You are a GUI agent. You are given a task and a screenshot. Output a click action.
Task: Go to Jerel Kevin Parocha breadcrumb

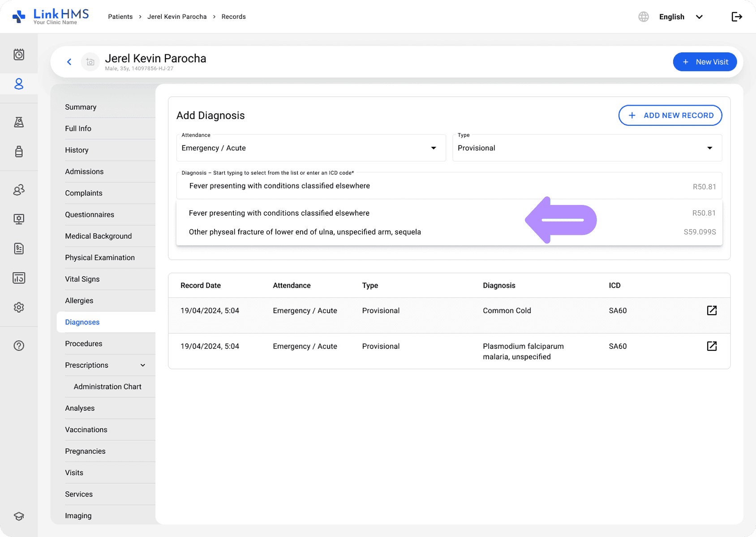tap(177, 17)
